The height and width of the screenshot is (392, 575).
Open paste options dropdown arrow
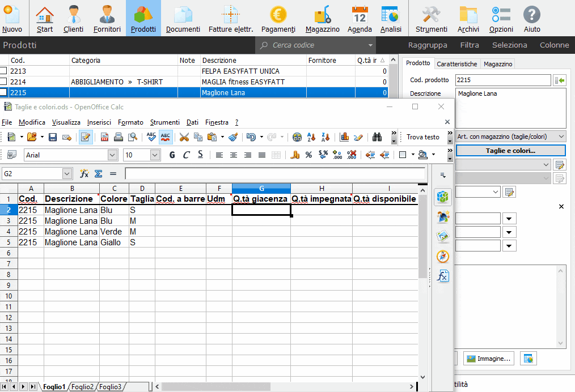222,137
